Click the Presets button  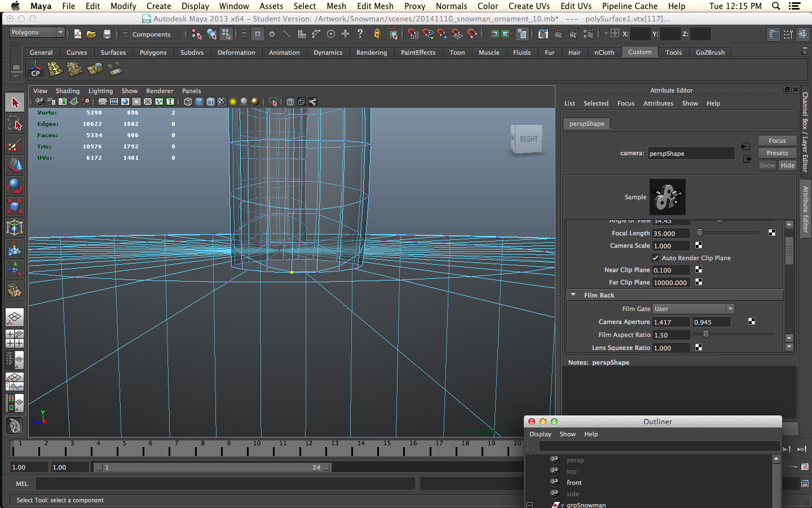coord(777,153)
